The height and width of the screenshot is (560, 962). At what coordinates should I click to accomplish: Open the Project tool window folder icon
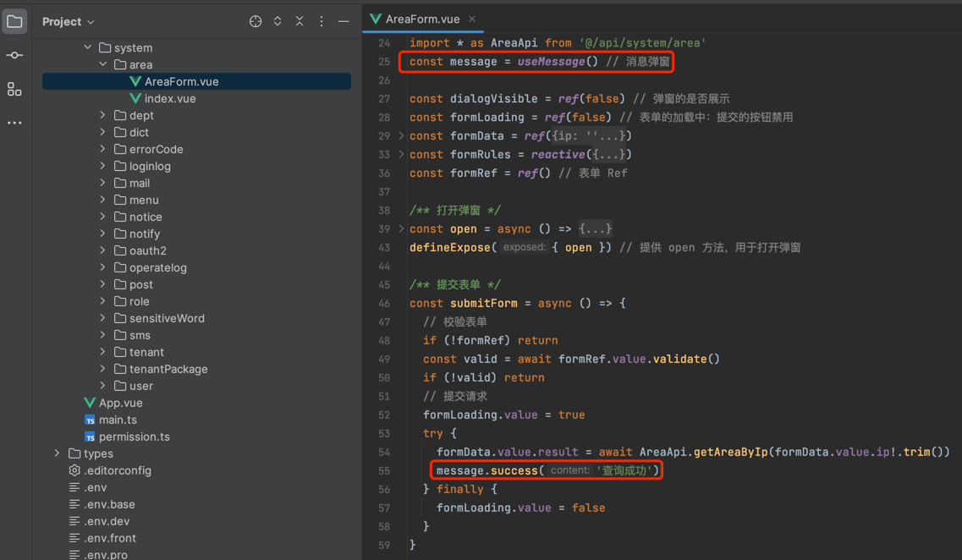coord(14,21)
